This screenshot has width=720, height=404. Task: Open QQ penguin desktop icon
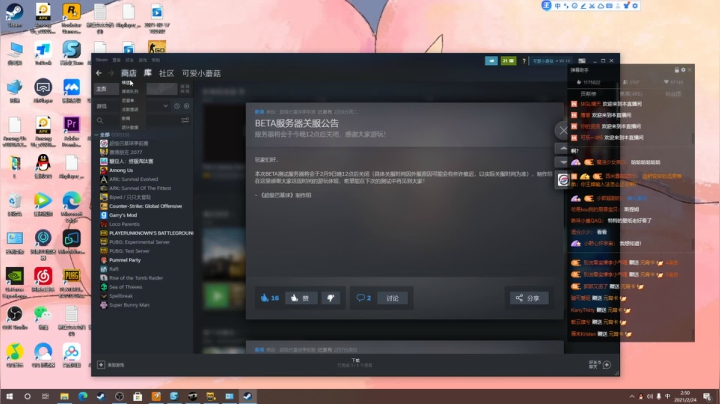pyautogui.click(x=43, y=166)
